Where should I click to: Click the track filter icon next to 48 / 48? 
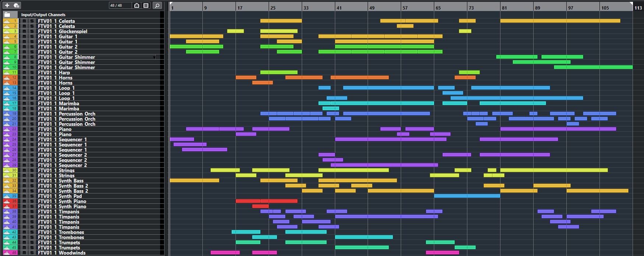coord(137,6)
